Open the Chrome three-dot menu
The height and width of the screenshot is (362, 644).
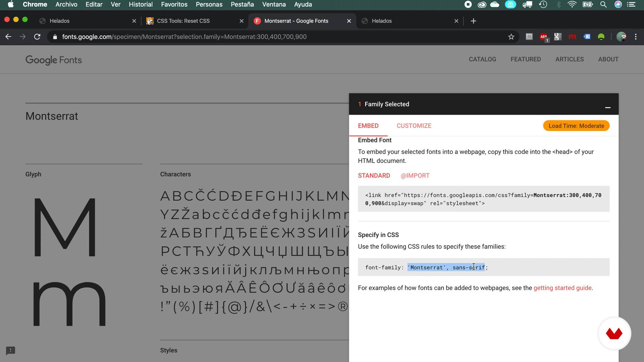pos(636,37)
